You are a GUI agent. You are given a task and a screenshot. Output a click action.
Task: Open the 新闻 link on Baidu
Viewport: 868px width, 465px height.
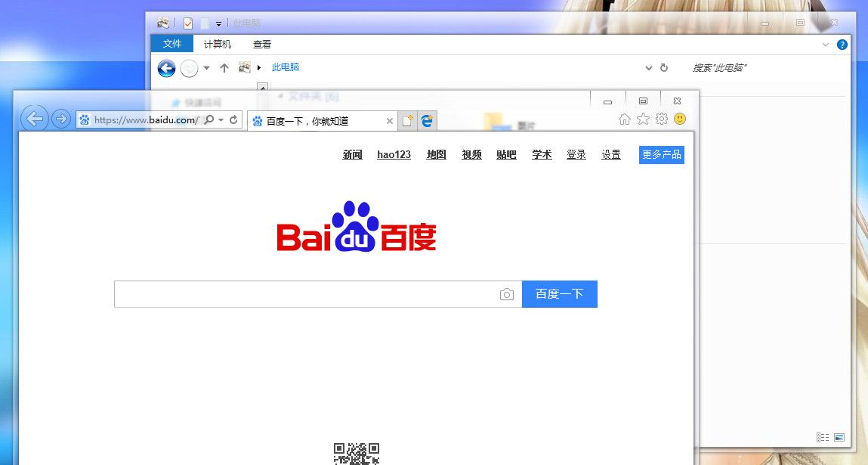tap(352, 155)
